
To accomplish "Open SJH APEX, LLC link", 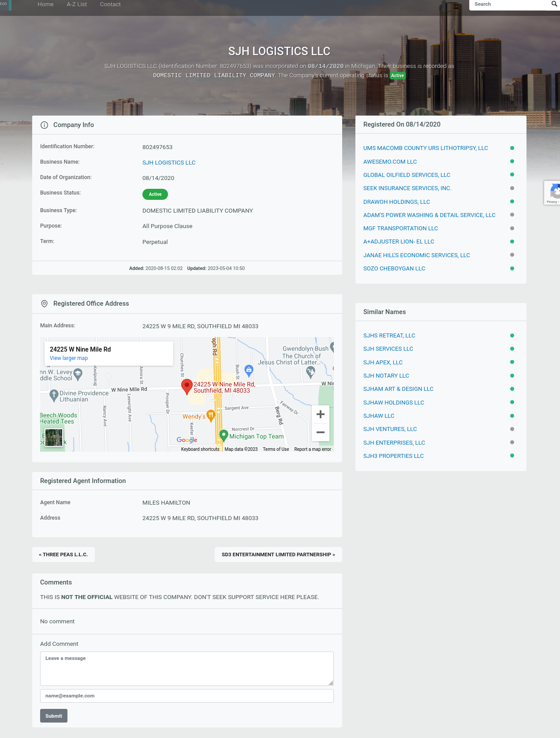I will tap(383, 363).
